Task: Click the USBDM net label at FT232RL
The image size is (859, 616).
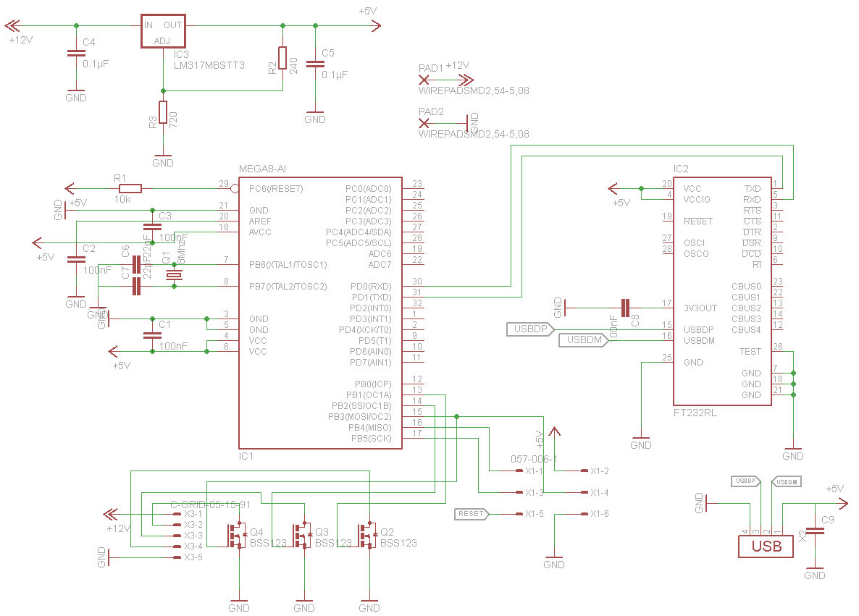Action: [x=584, y=340]
